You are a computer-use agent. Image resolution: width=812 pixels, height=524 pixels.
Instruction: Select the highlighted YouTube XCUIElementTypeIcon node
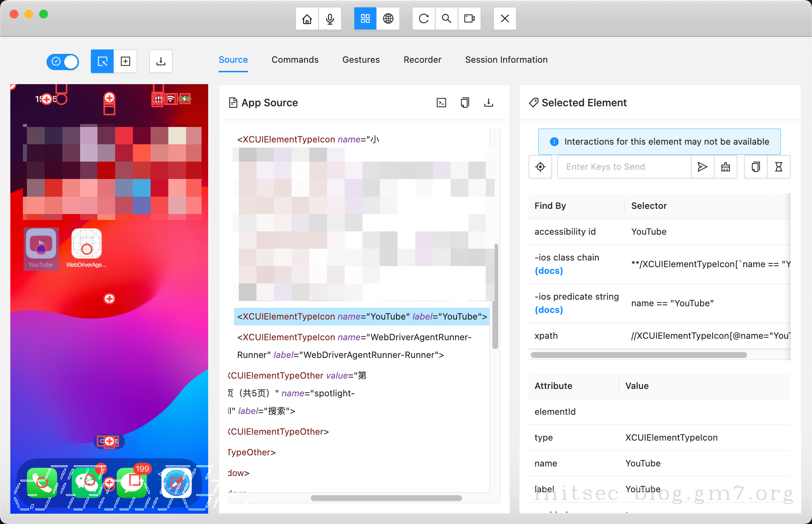(x=362, y=317)
